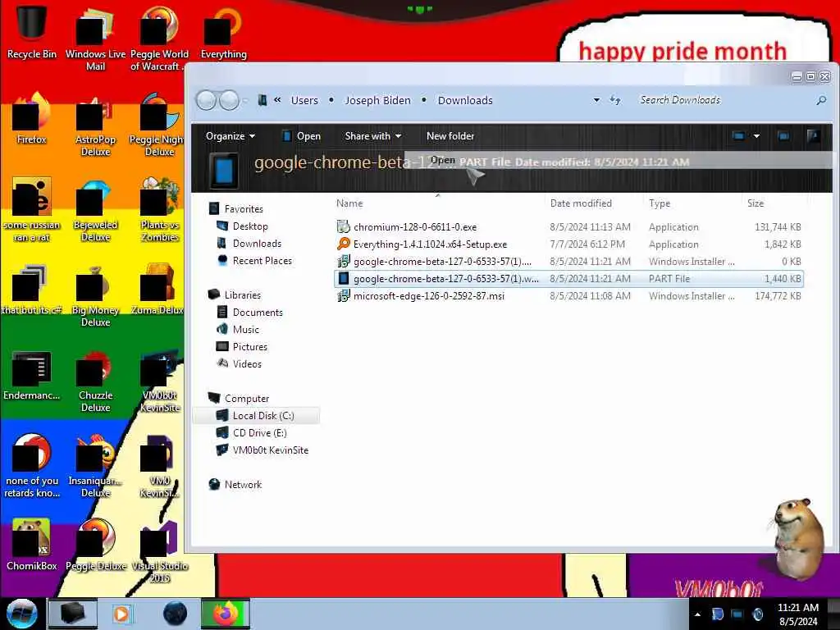This screenshot has width=840, height=630.
Task: Open Downloads in Favorites
Action: click(249, 243)
